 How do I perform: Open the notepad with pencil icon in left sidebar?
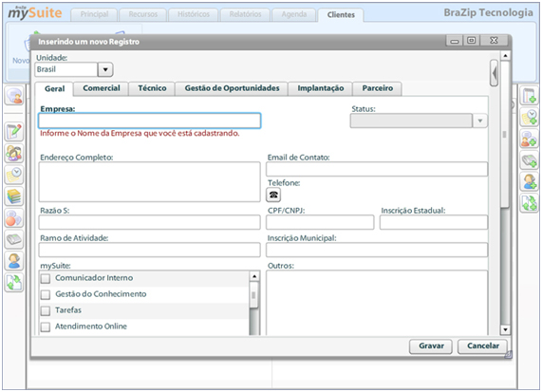(x=14, y=132)
